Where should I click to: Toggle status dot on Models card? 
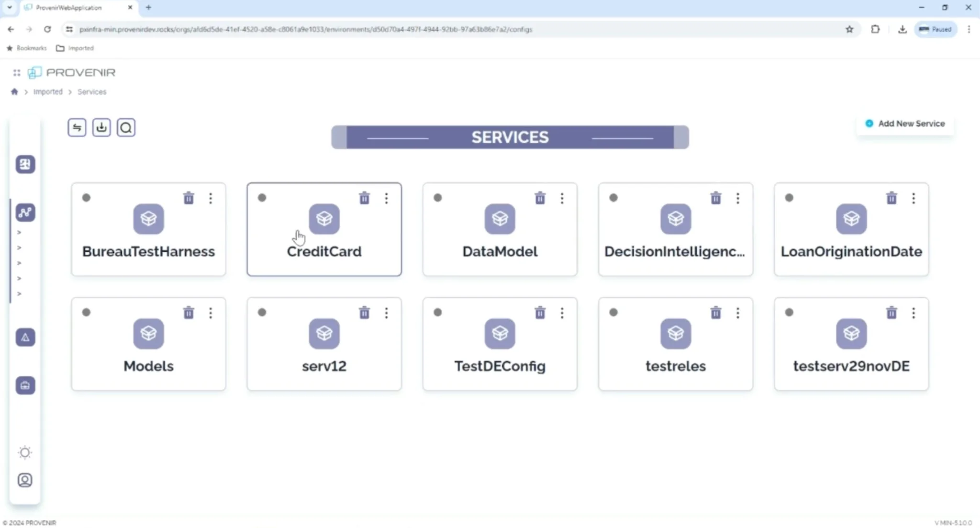pos(86,313)
